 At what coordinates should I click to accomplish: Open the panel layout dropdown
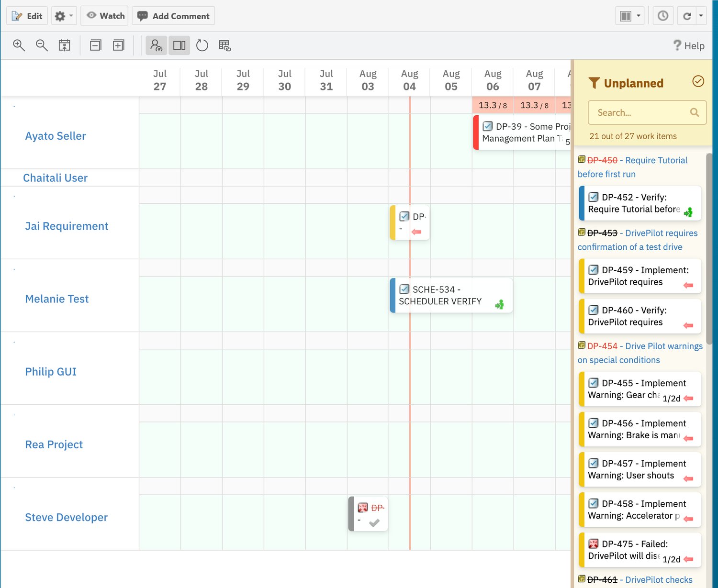629,16
